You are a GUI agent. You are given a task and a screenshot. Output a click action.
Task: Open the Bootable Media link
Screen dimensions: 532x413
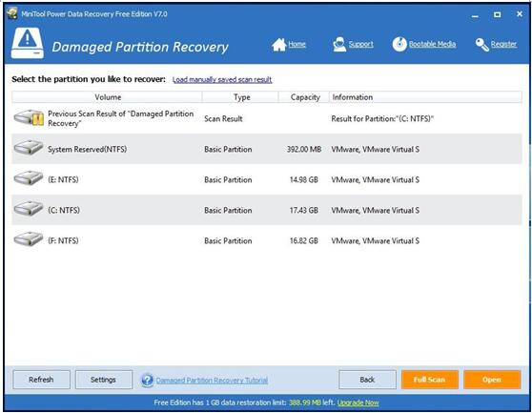[x=432, y=44]
